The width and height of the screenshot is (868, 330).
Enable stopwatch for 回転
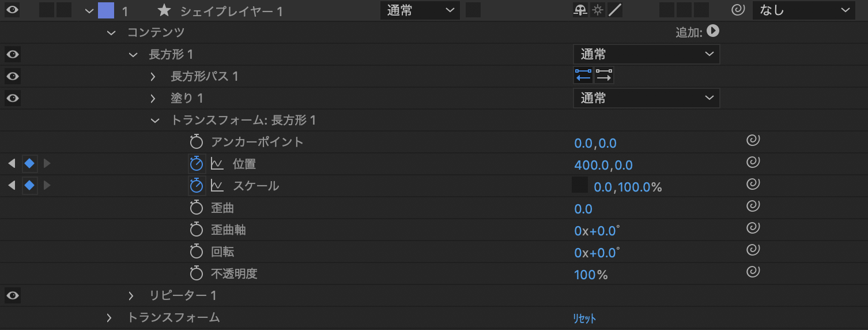tap(197, 252)
